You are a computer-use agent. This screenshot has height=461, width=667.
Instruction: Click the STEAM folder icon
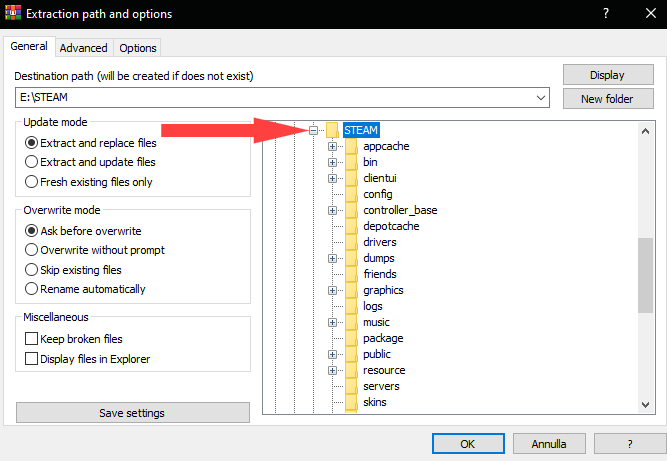pyautogui.click(x=332, y=130)
